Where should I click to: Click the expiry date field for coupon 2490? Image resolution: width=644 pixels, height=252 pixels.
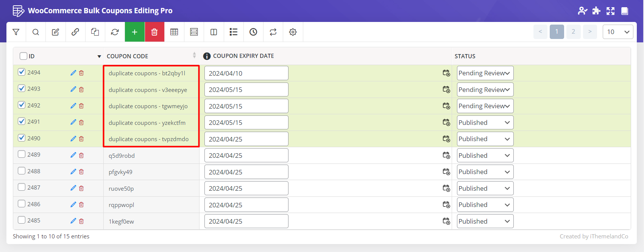pos(246,139)
